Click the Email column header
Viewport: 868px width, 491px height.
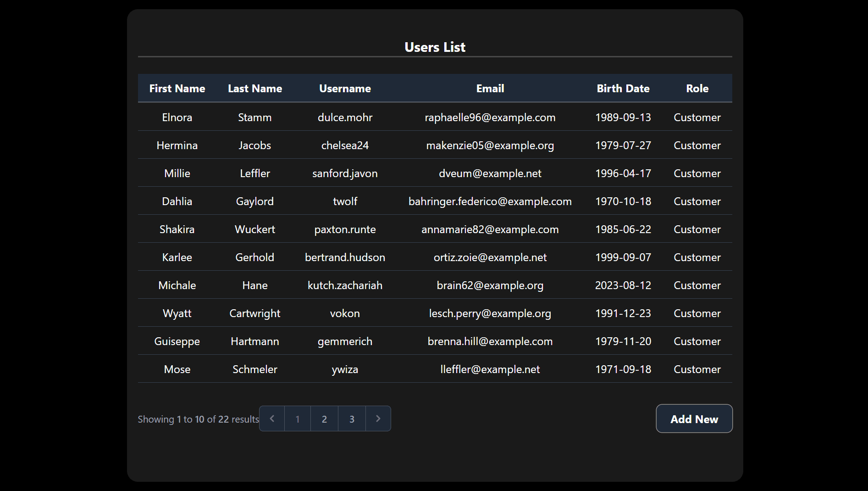pyautogui.click(x=490, y=89)
